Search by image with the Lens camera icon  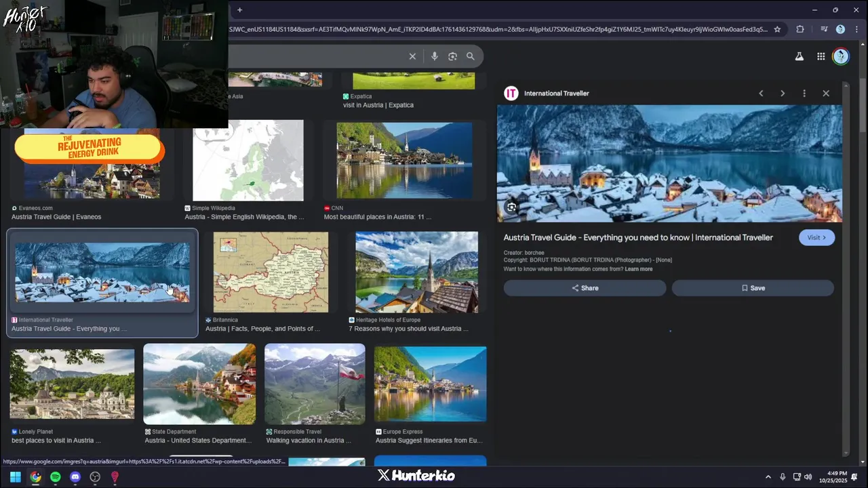point(452,56)
